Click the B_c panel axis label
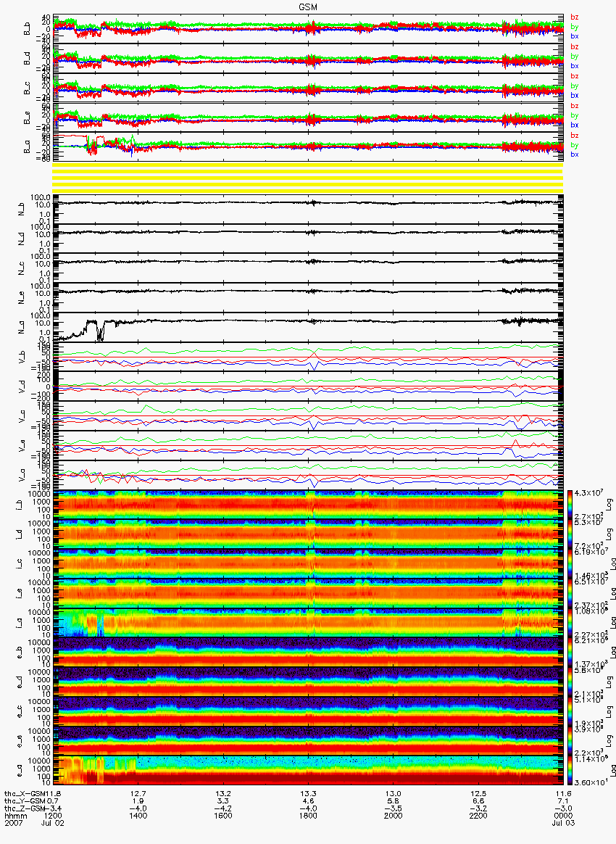Screen dimensions: 616x844 click(27, 88)
